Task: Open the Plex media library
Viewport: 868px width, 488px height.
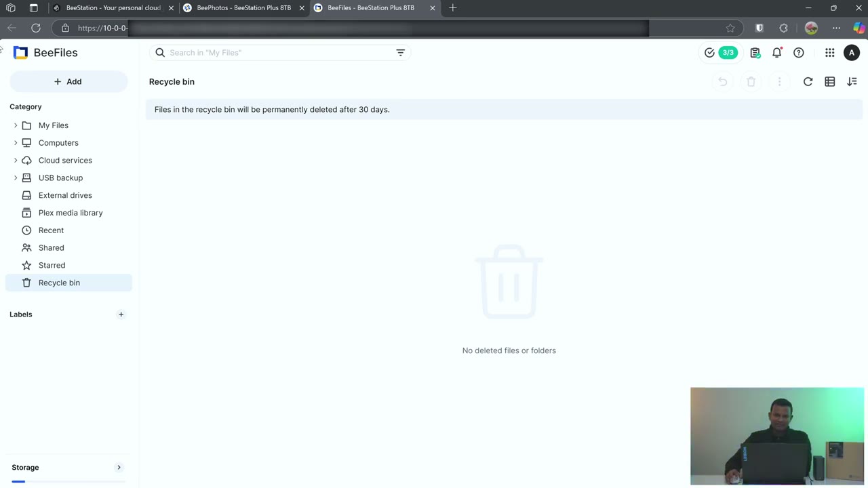Action: click(71, 213)
